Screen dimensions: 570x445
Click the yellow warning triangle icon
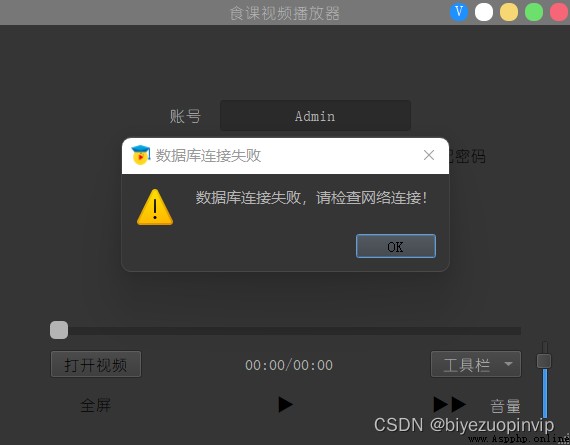click(x=155, y=207)
